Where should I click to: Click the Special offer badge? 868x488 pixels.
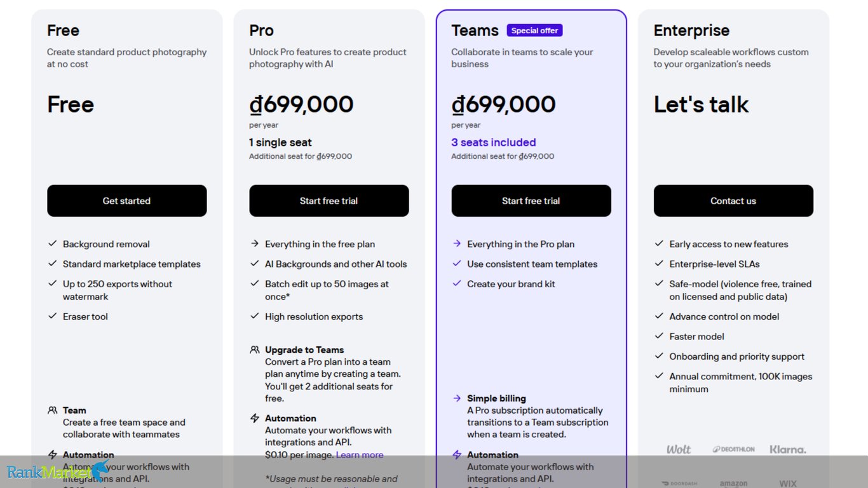click(x=534, y=30)
